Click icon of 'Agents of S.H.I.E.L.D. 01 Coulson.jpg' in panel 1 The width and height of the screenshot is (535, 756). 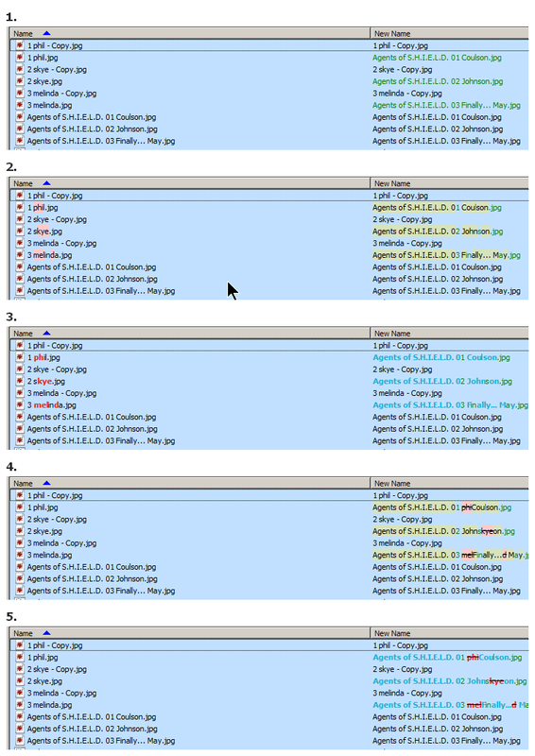tap(19, 117)
